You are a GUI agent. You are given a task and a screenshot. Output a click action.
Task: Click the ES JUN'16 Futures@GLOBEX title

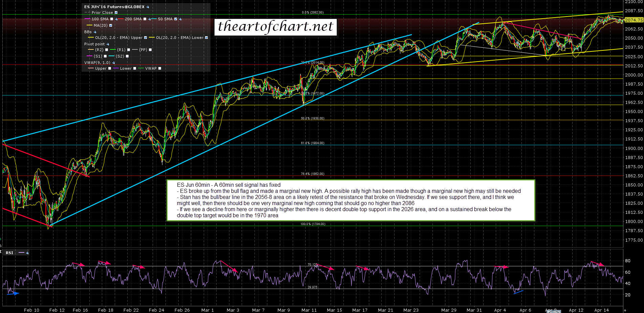click(x=114, y=7)
